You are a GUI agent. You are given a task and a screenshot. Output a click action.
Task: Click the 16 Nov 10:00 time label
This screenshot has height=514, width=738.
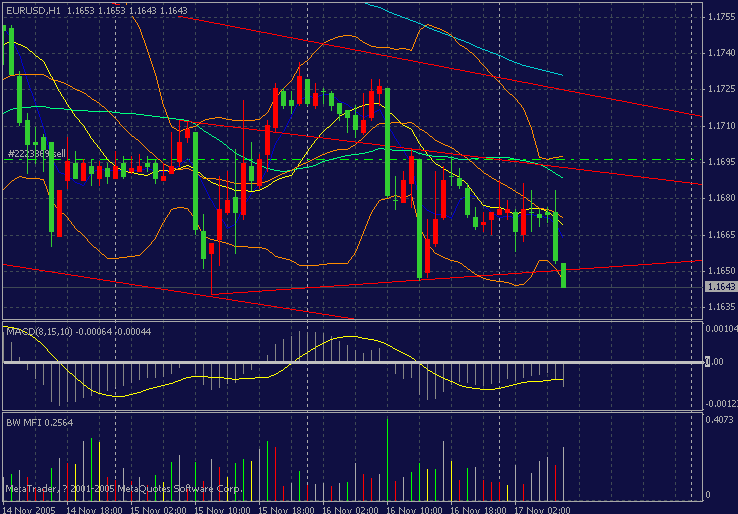(414, 510)
